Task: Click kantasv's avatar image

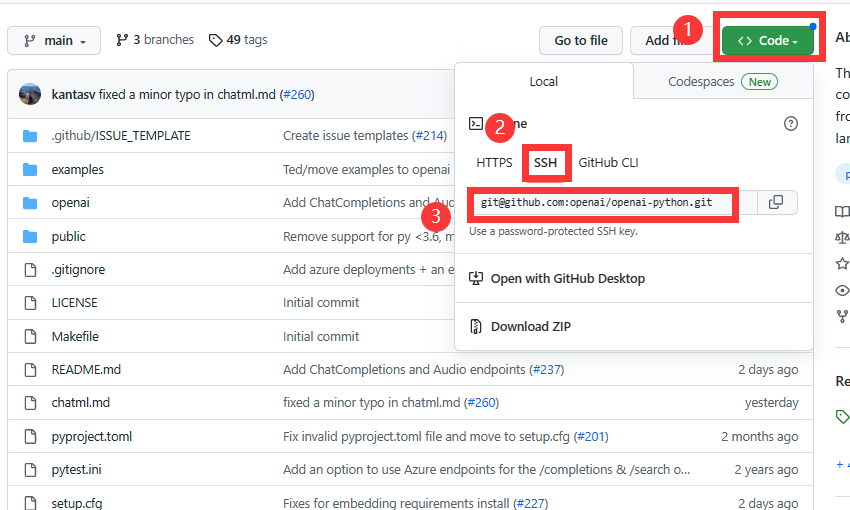Action: [30, 94]
